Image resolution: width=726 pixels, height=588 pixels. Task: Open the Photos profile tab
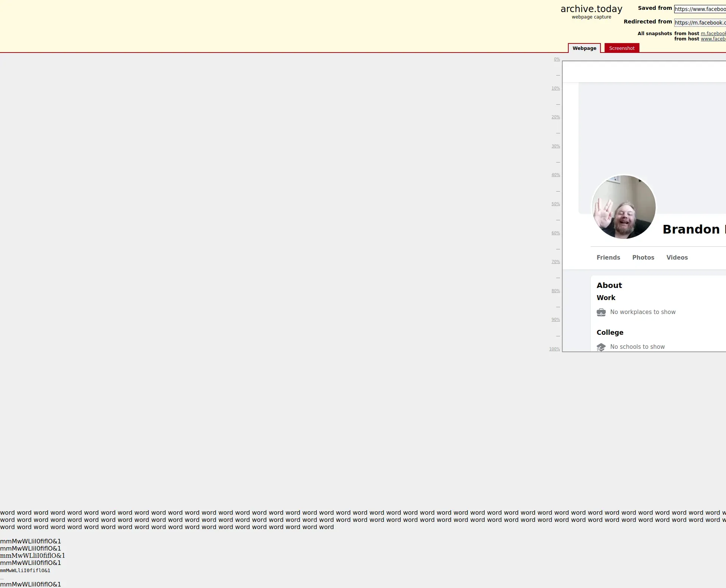643,258
